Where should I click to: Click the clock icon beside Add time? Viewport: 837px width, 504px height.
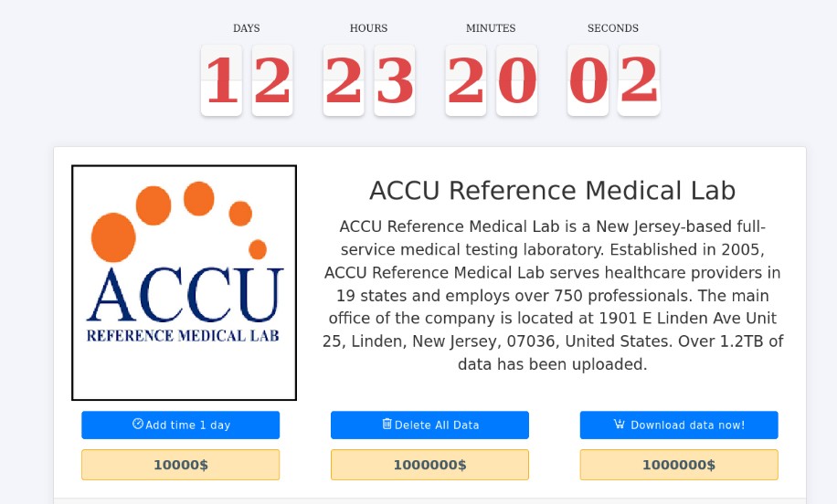pos(138,424)
